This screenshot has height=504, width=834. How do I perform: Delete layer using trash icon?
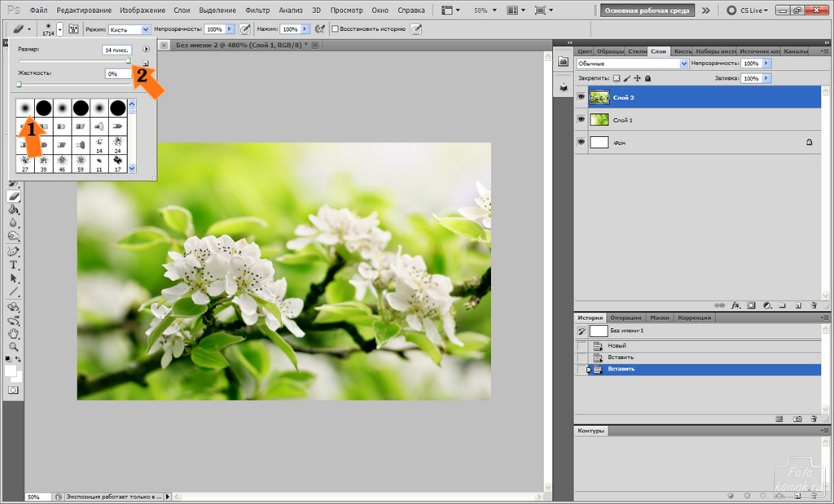[813, 305]
